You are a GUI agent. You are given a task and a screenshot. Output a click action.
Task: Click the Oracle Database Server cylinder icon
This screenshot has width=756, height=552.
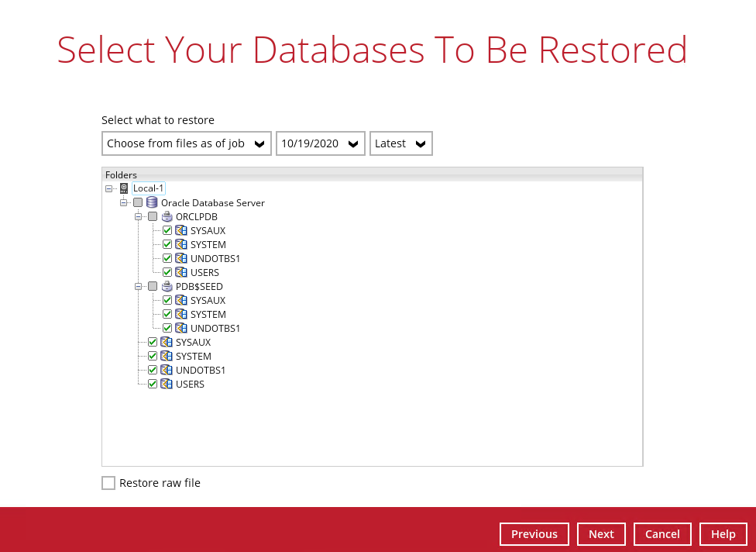point(152,202)
